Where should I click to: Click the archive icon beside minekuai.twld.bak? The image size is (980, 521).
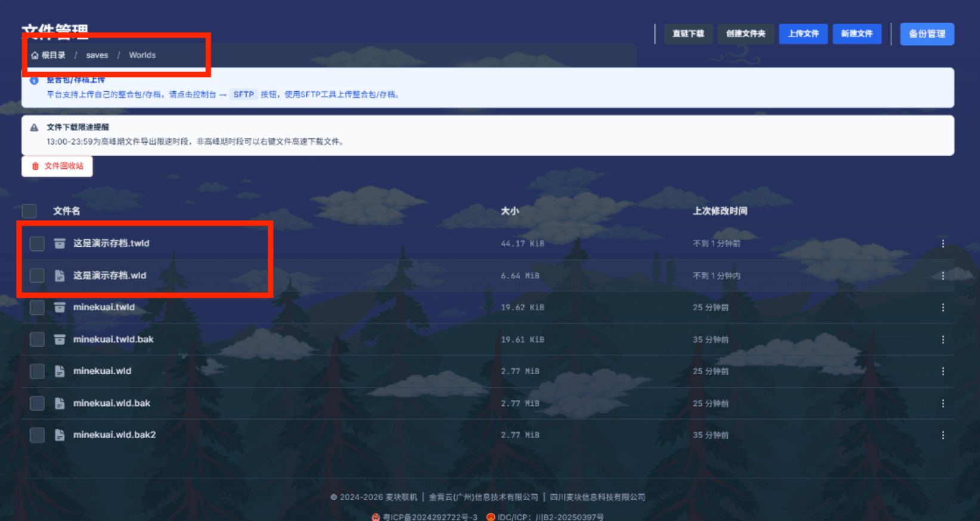60,339
